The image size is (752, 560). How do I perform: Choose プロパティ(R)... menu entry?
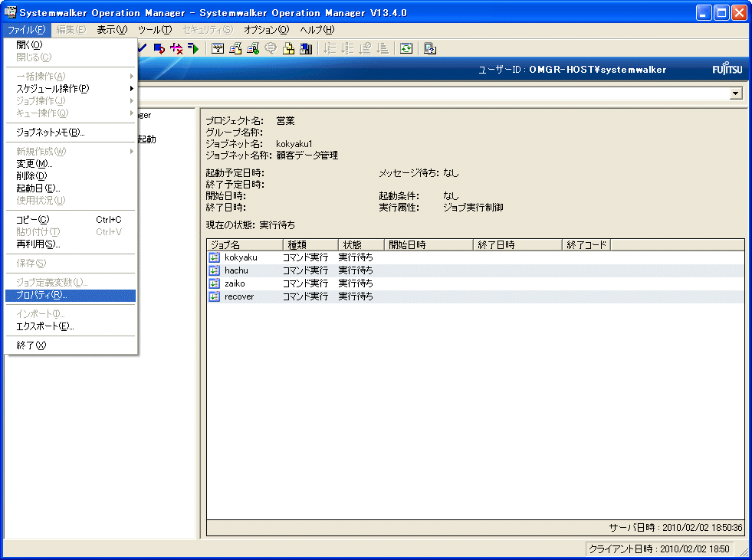71,296
